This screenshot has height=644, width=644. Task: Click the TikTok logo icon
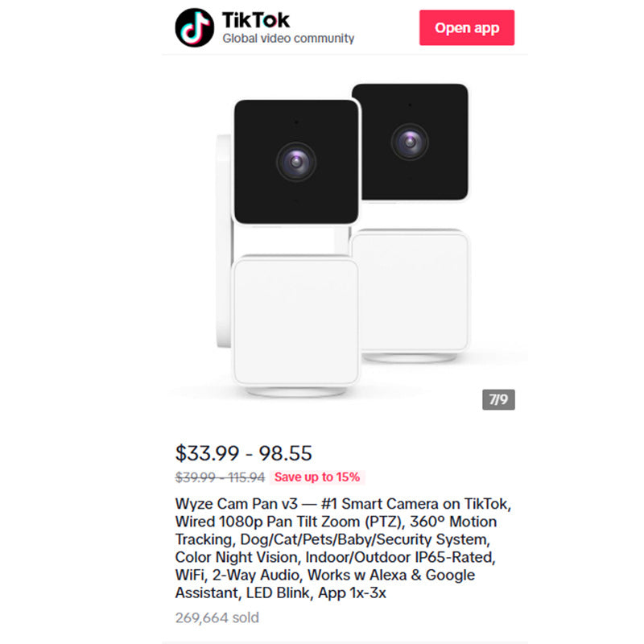click(x=195, y=27)
